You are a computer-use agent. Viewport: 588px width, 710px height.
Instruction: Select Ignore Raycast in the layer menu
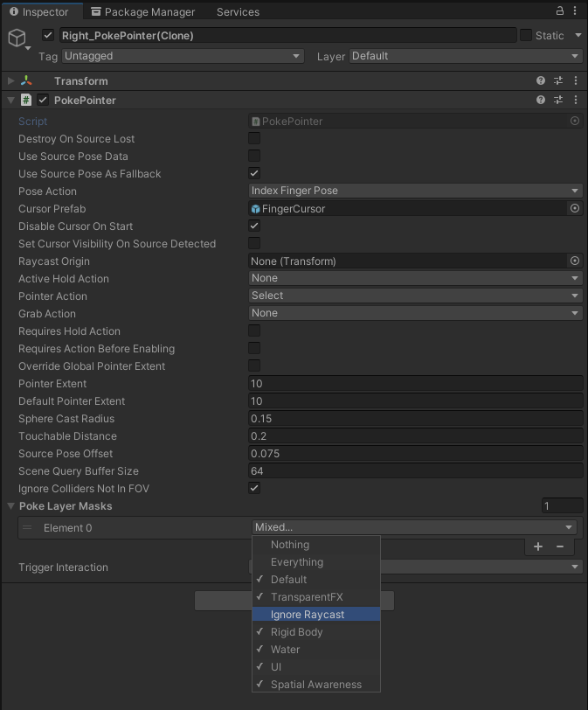click(315, 614)
